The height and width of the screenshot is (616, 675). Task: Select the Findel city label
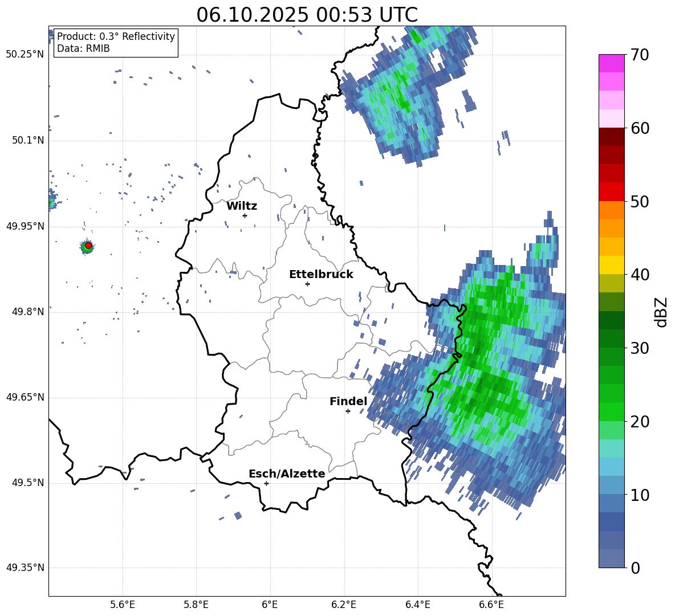(348, 401)
